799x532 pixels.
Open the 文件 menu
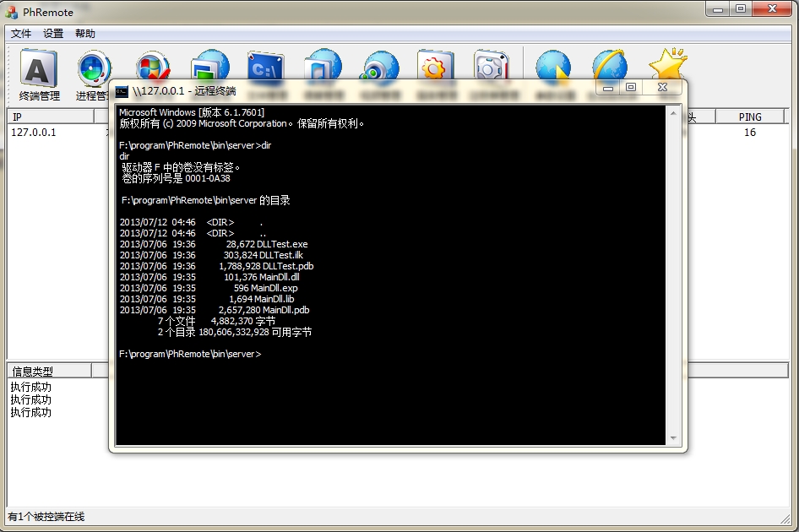coord(21,34)
